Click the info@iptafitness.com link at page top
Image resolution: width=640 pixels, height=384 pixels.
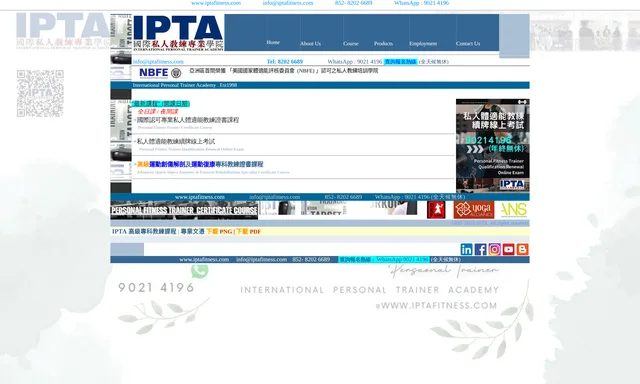pos(288,3)
